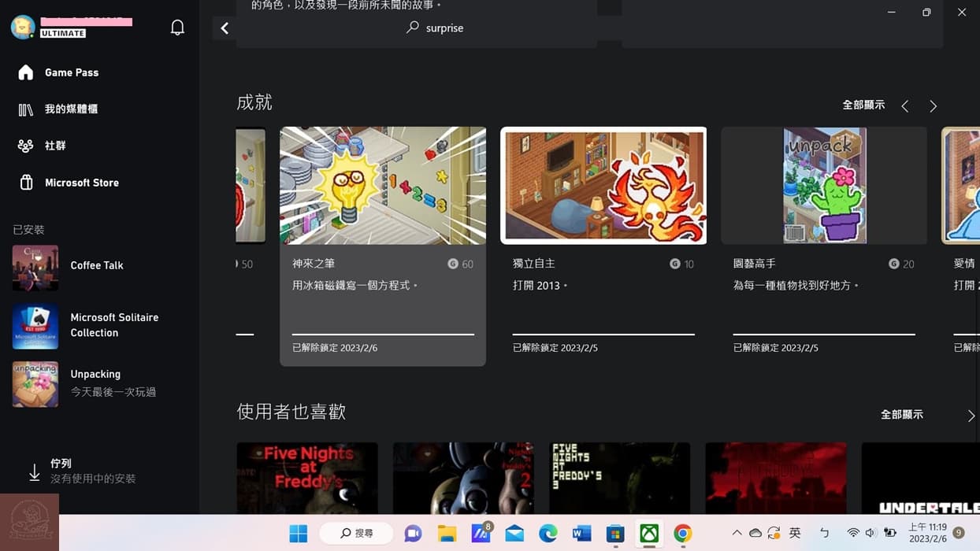Open Game Pass from the sidebar
The width and height of the screenshot is (980, 551).
point(71,72)
